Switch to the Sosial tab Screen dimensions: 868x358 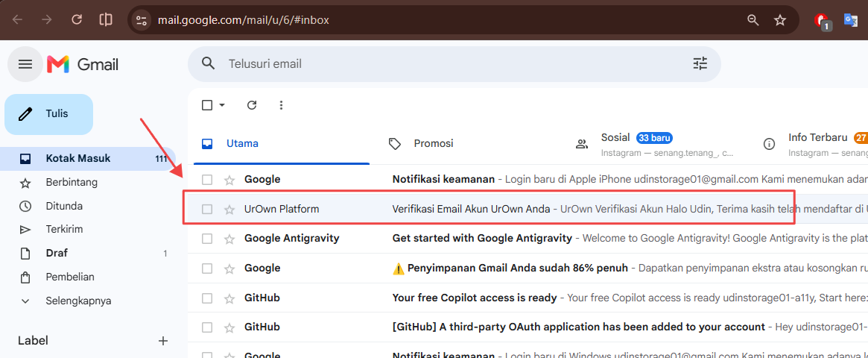click(x=655, y=143)
